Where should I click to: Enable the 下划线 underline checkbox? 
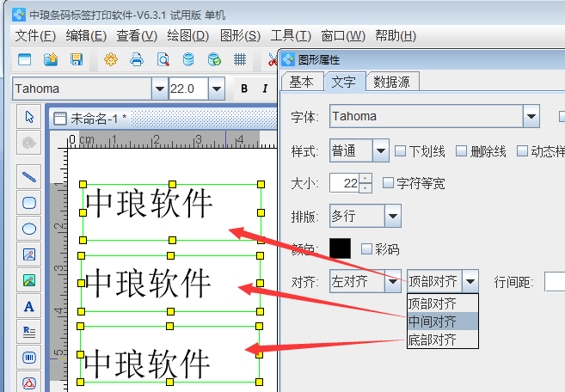tap(401, 151)
